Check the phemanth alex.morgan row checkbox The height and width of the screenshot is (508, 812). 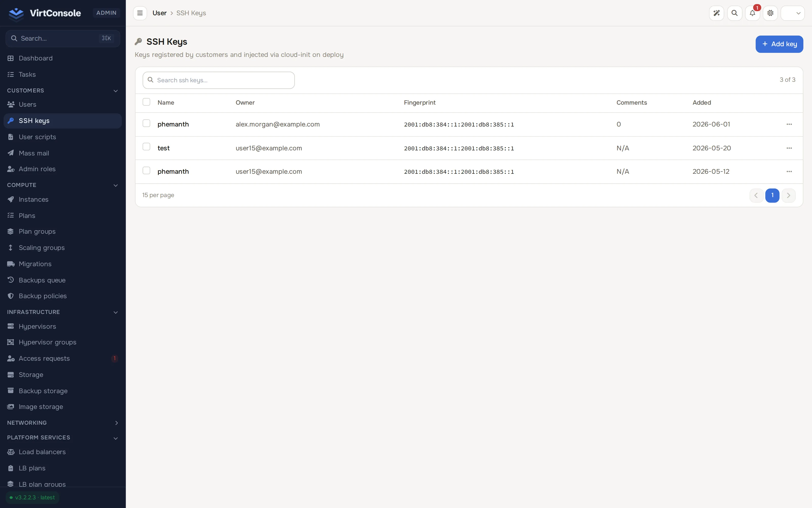coord(146,123)
